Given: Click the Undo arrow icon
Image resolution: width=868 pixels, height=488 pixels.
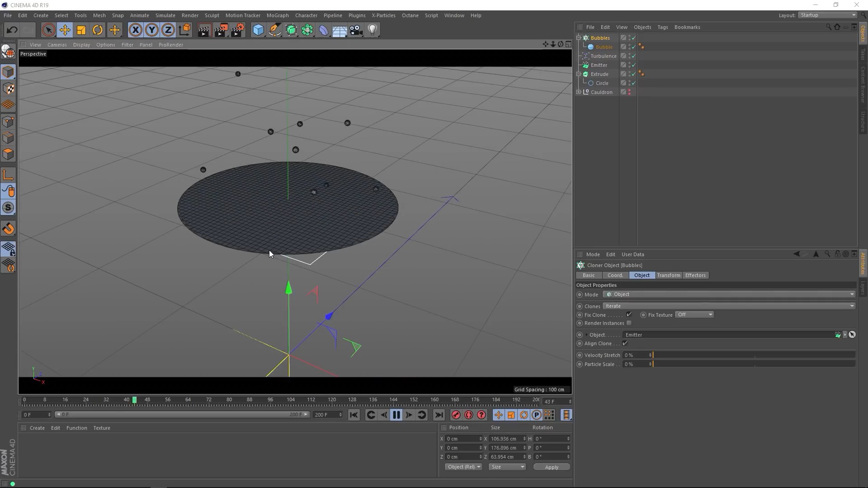Looking at the screenshot, I should pyautogui.click(x=12, y=30).
